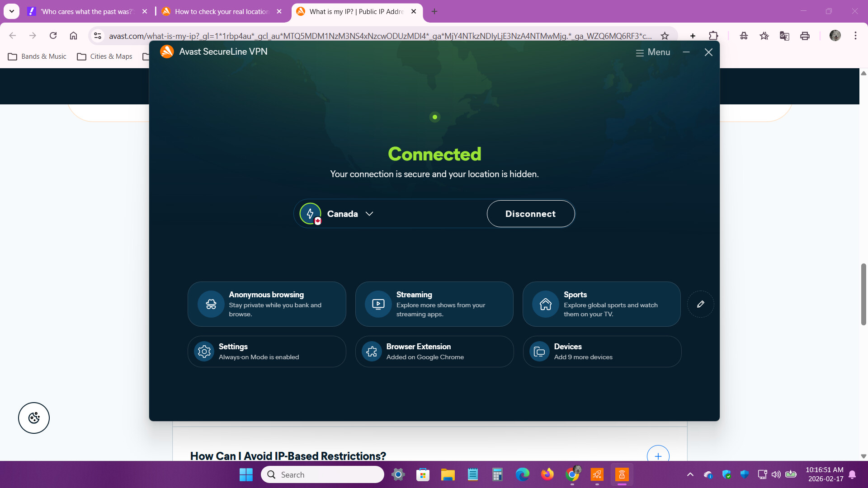Click the Sports house icon
The image size is (868, 488).
pyautogui.click(x=546, y=304)
